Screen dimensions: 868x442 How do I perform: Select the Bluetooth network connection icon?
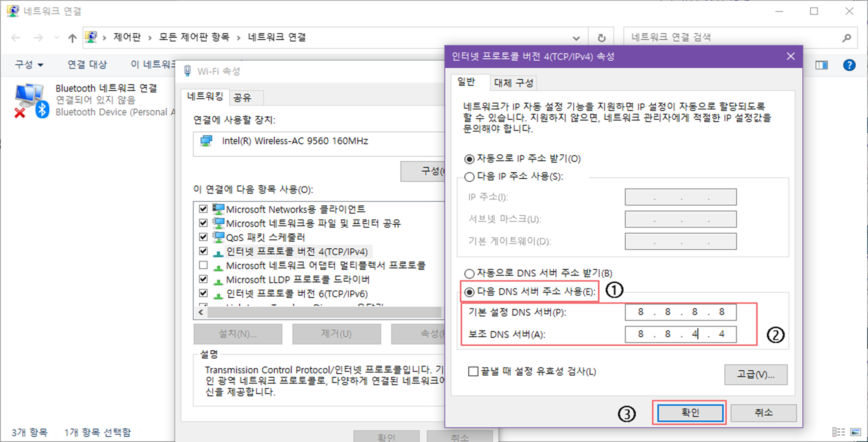30,101
